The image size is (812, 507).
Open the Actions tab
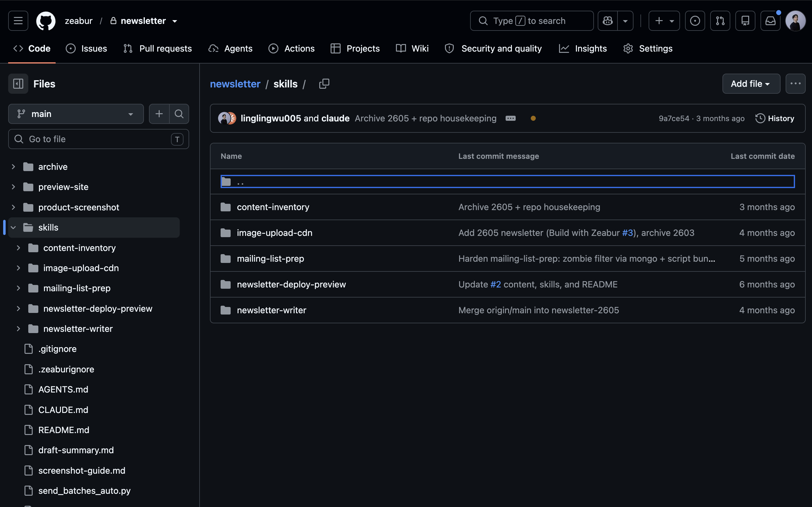[x=291, y=49]
